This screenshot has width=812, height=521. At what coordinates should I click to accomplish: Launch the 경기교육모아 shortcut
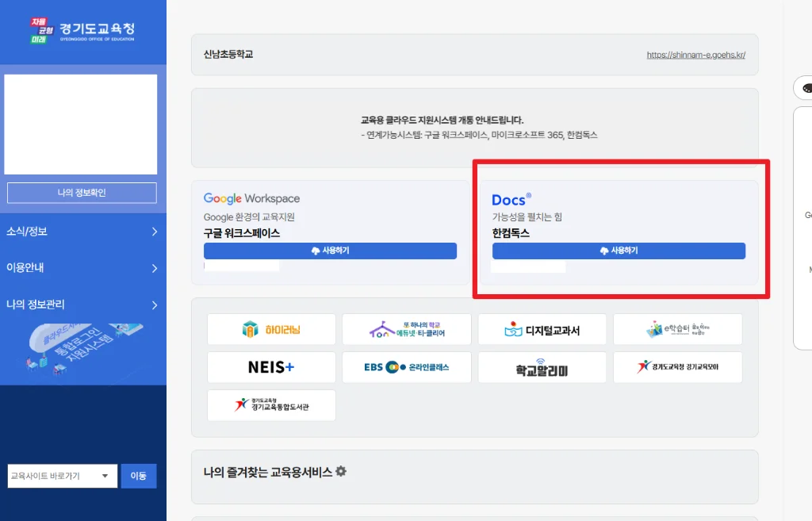tap(677, 367)
